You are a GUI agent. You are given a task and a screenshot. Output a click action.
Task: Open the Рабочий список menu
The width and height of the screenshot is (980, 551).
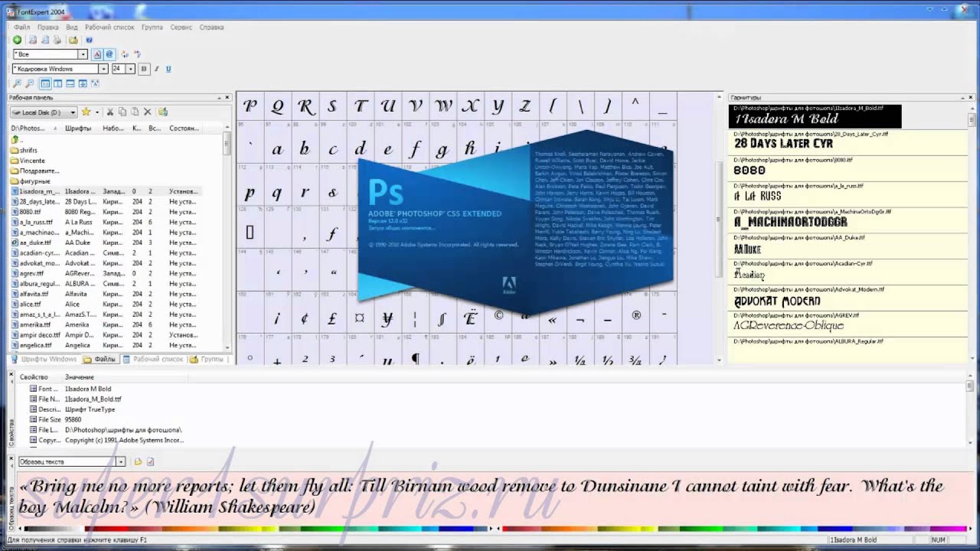click(109, 27)
